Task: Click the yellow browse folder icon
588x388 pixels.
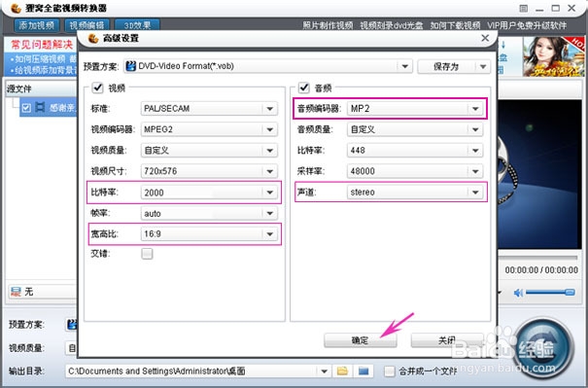Action: 342,371
